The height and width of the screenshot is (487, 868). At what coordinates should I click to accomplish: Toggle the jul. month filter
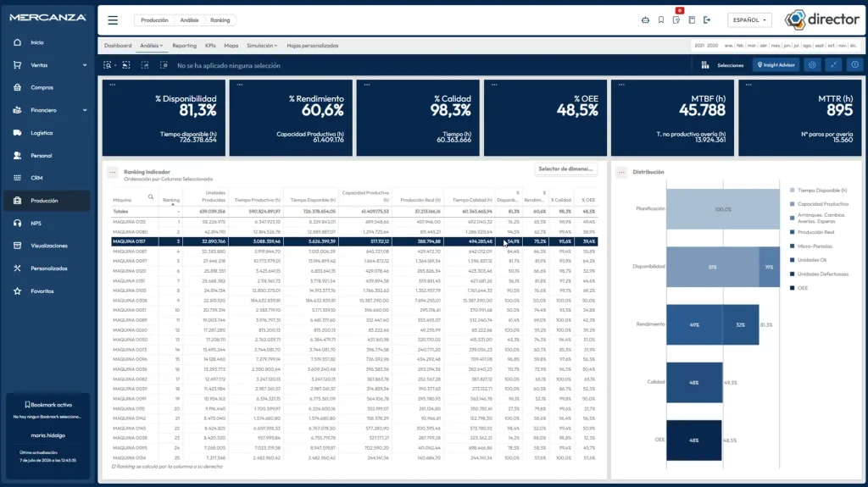tap(797, 46)
